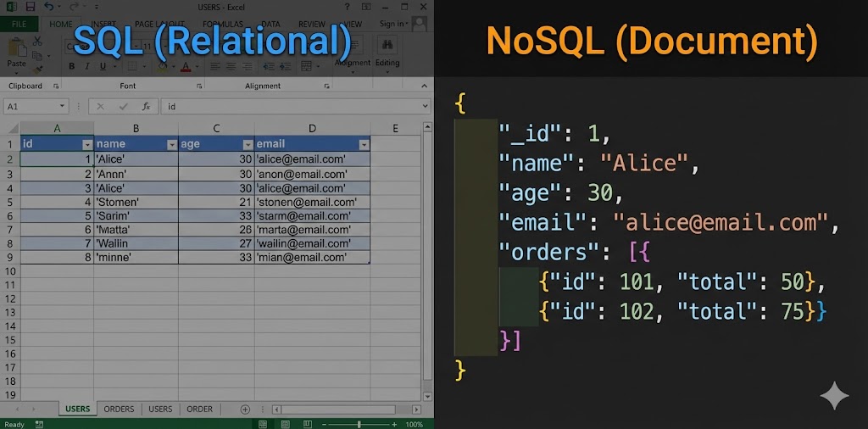Click the Redo arrow icon
Screen dimensions: 868x429
73,7
